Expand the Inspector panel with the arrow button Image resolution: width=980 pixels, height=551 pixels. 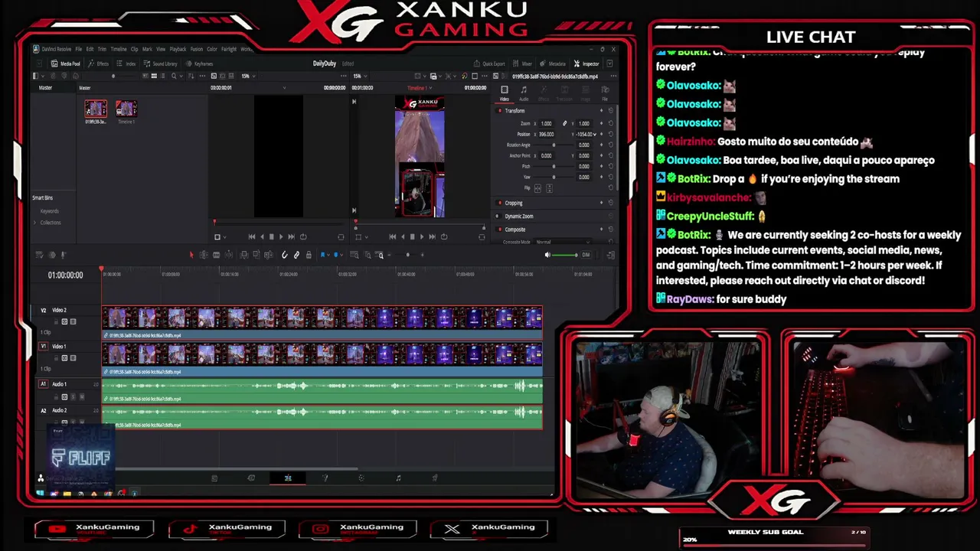tap(610, 64)
